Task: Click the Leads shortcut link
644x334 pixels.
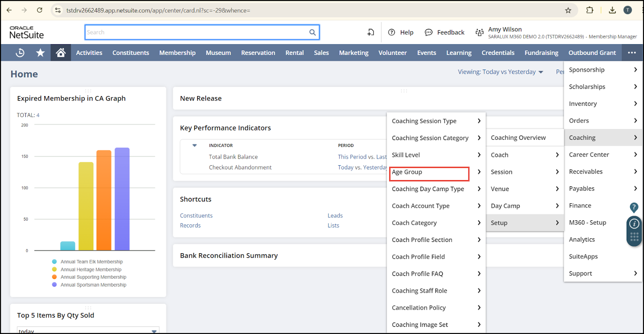Action: point(335,216)
